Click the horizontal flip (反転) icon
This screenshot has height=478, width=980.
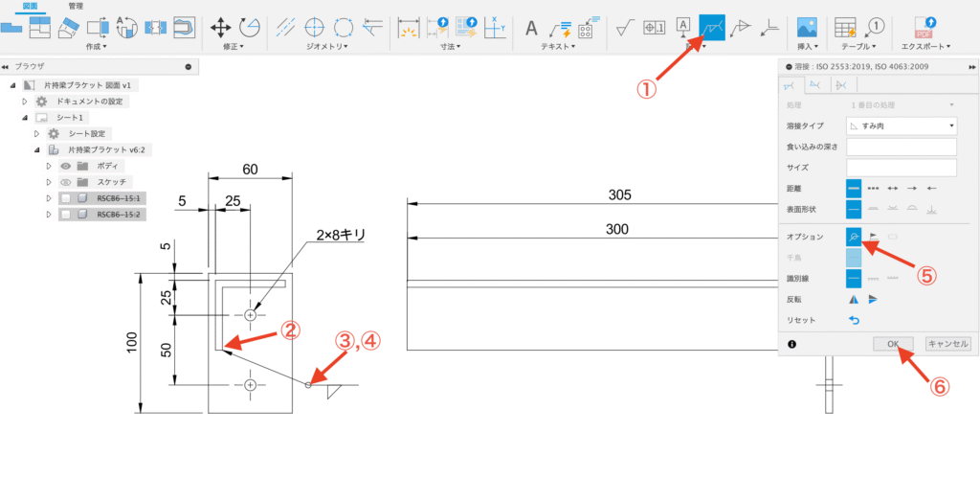click(854, 299)
